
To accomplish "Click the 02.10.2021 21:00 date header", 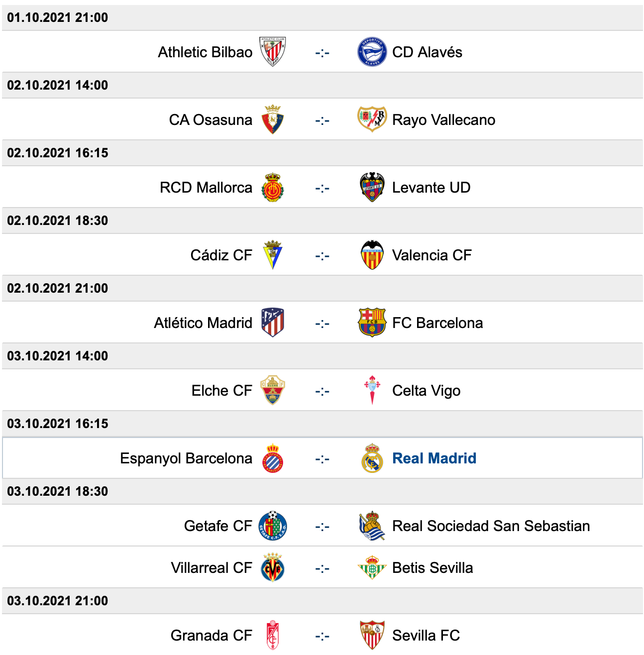I will point(58,288).
